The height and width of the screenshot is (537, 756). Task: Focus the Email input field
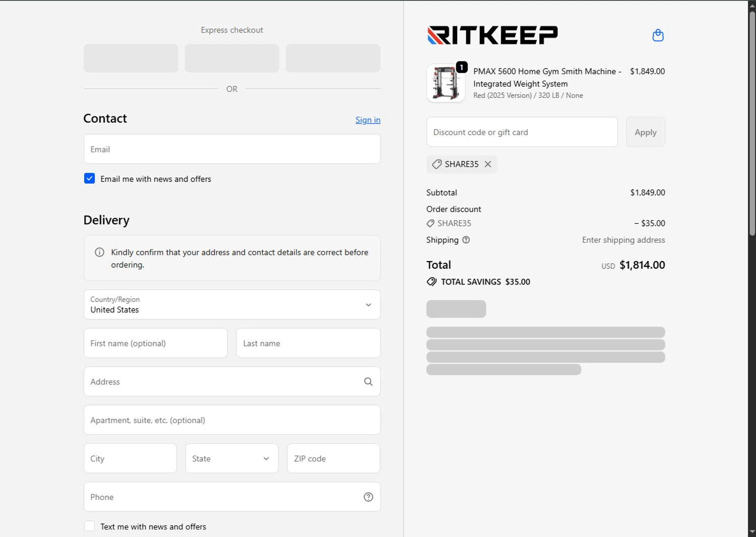click(232, 149)
